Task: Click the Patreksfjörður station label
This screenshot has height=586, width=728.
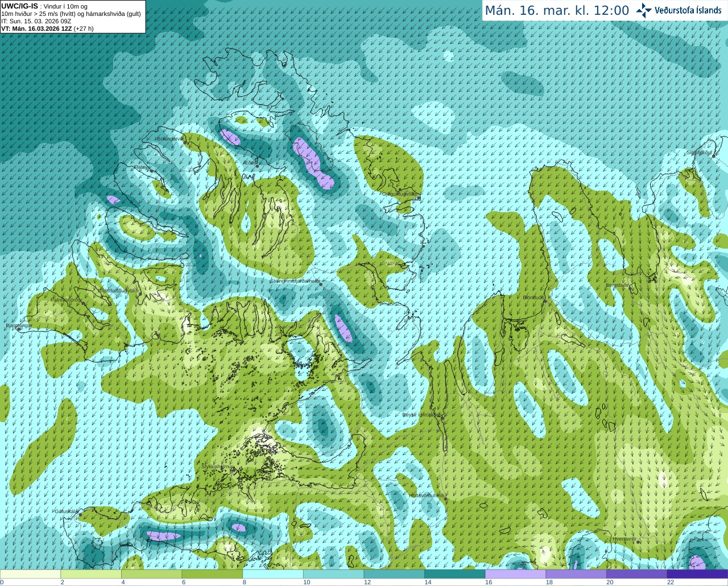Action: tap(67, 299)
